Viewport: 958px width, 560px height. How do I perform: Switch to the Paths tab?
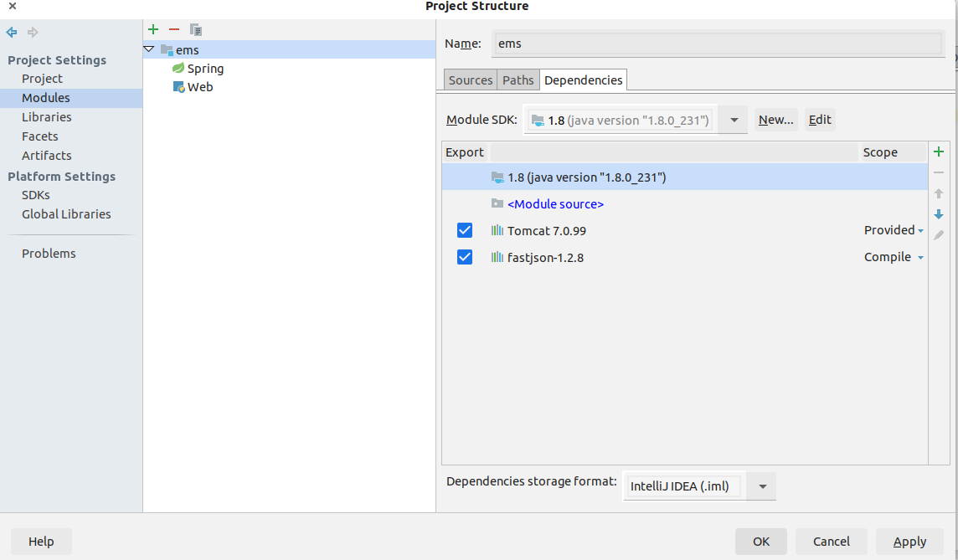(518, 80)
